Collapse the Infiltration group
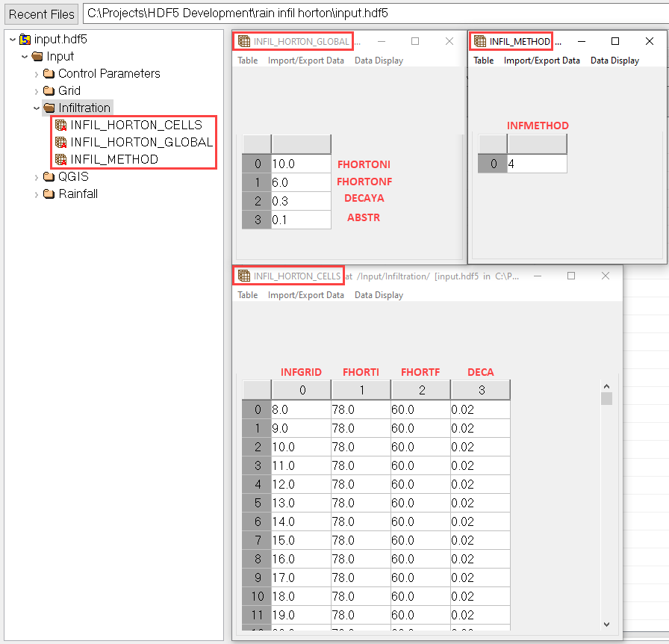Image resolution: width=669 pixels, height=644 pixels. [36, 108]
